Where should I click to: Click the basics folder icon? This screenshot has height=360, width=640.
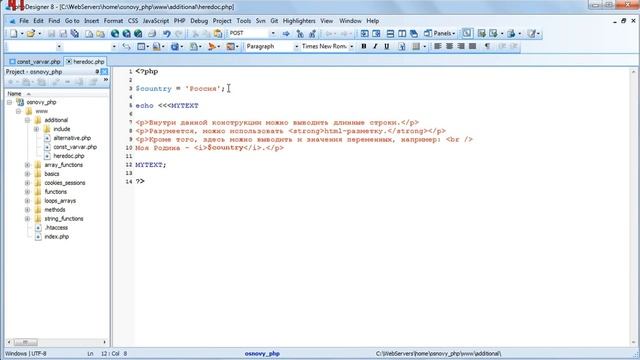pyautogui.click(x=38, y=174)
